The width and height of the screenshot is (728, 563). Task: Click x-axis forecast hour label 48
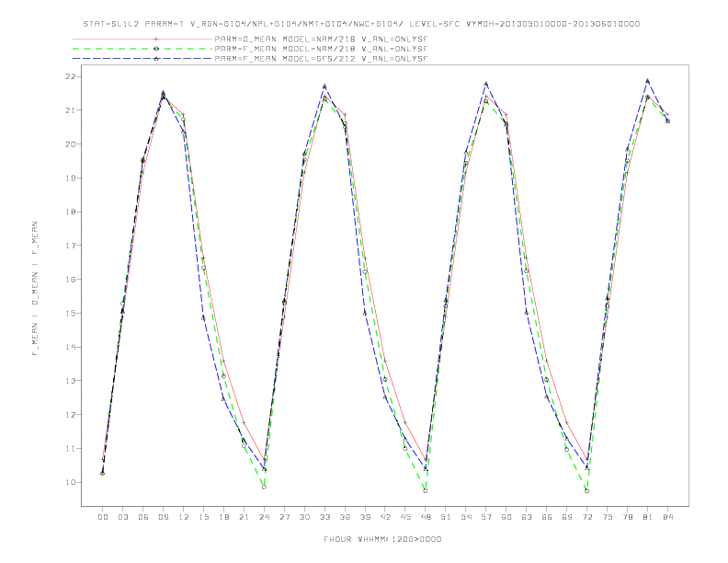(x=426, y=517)
